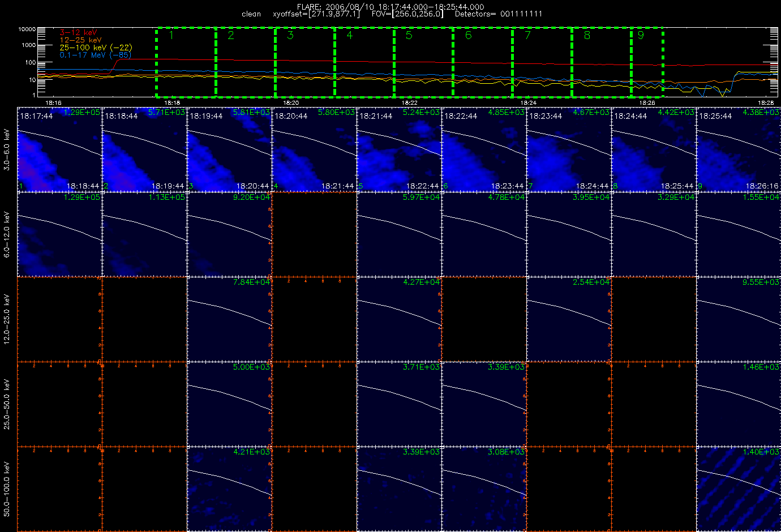Click the FLARE date and time title text
781x532 pixels.
click(390, 7)
